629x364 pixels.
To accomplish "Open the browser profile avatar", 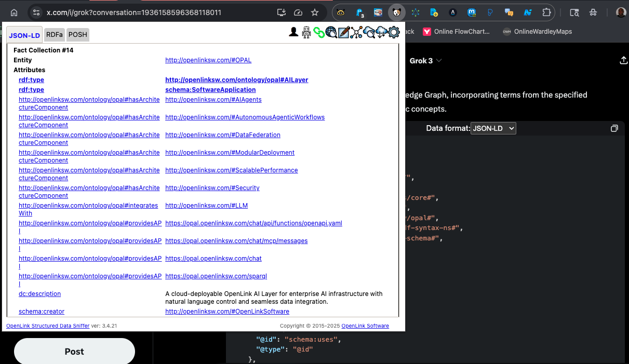I will (621, 12).
